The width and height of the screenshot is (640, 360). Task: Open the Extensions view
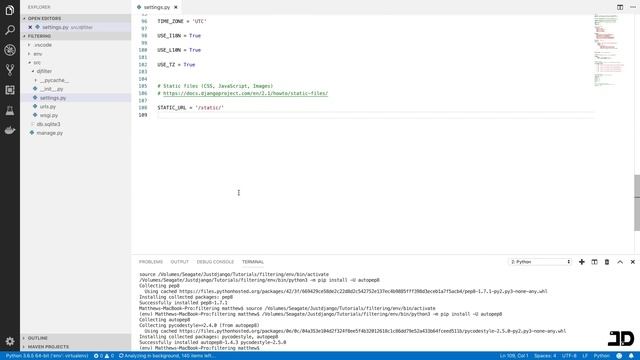pyautogui.click(x=10, y=90)
